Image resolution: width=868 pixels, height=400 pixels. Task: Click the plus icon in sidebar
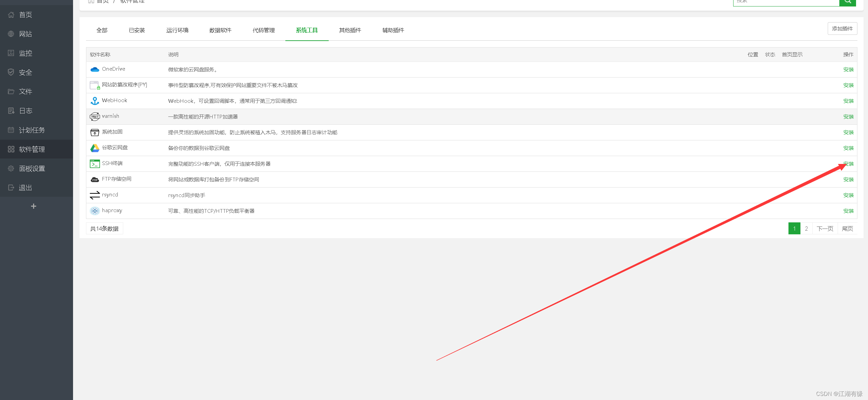(33, 206)
